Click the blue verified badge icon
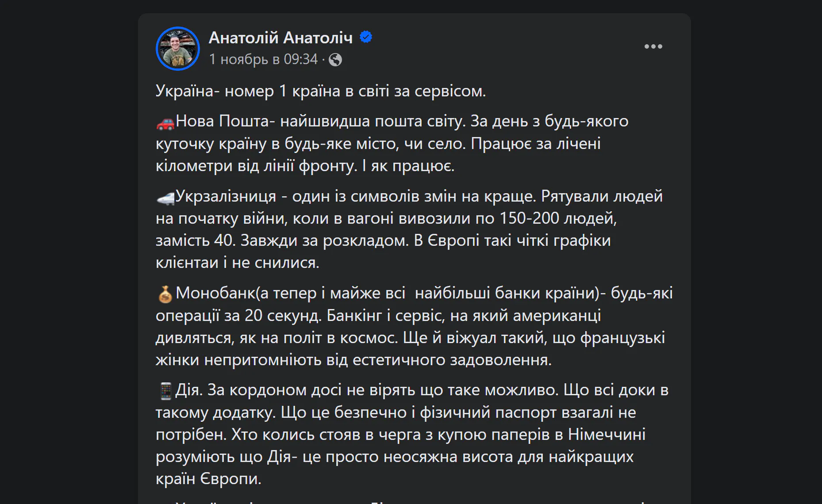The width and height of the screenshot is (822, 504). point(366,37)
